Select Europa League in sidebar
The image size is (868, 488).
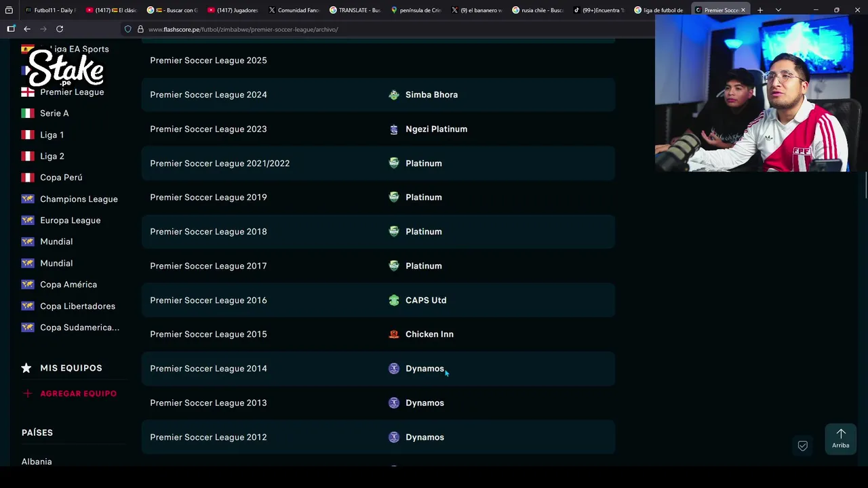click(x=70, y=220)
